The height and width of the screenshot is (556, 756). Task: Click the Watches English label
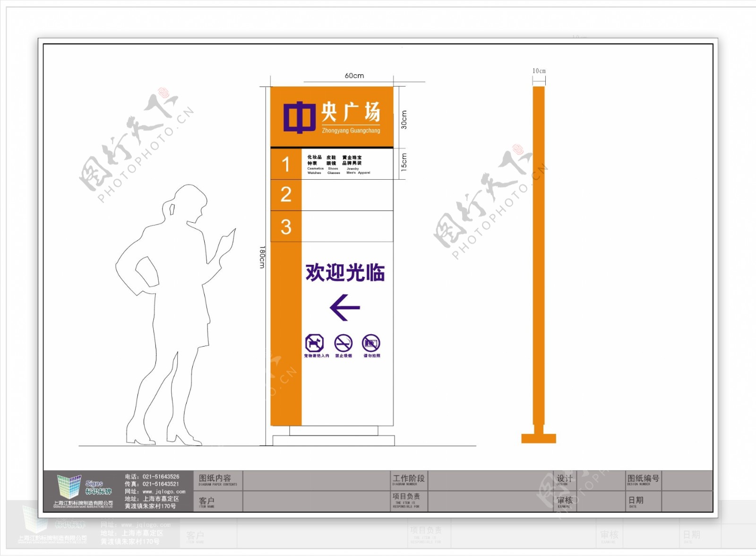pos(314,173)
